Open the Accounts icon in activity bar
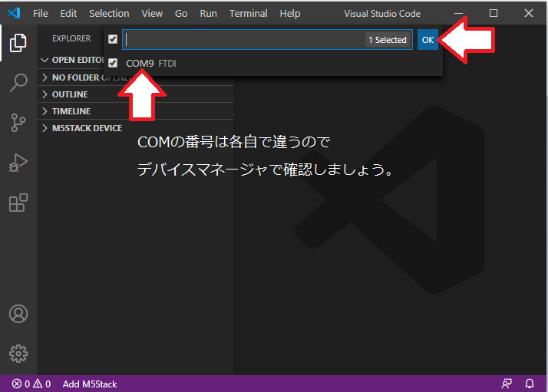548x392 pixels. tap(18, 314)
